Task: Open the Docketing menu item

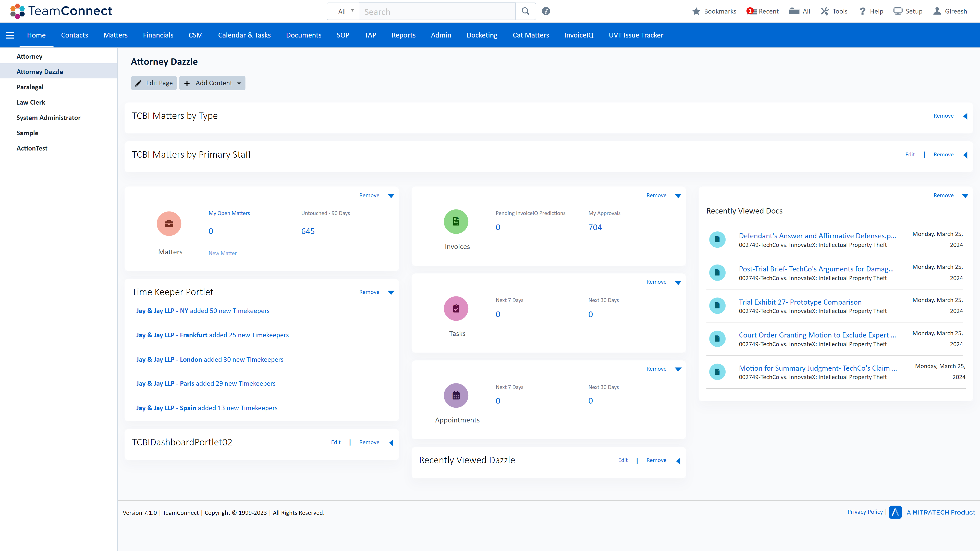Action: (482, 35)
